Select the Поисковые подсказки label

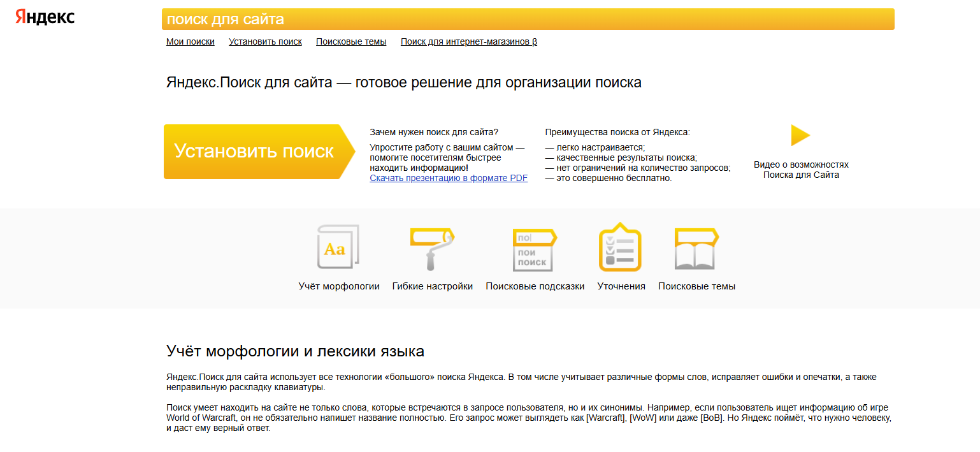point(535,286)
